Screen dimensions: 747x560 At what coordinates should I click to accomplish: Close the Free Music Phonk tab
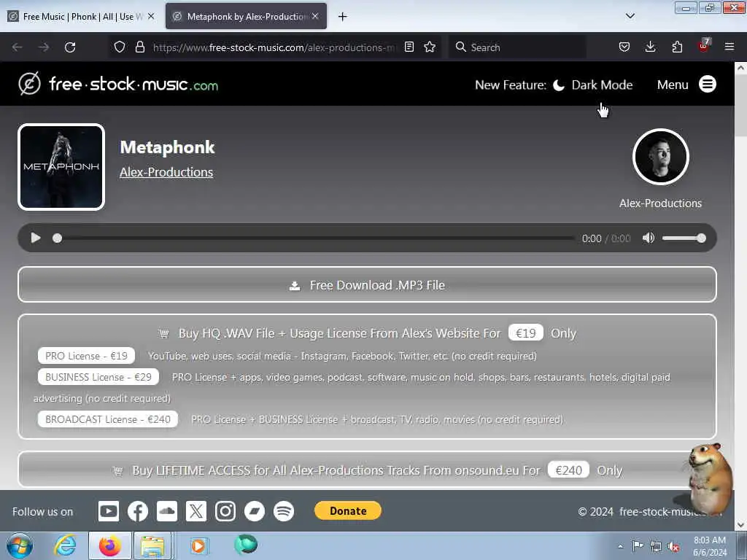pos(151,16)
